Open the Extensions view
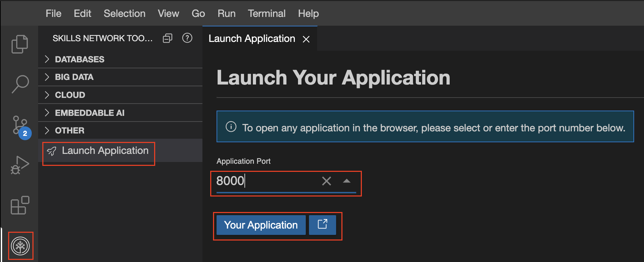The width and height of the screenshot is (644, 262). 20,205
